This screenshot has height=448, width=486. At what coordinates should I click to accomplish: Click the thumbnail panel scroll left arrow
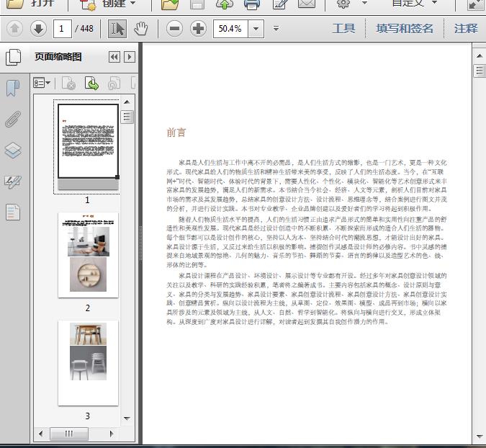tap(40, 434)
